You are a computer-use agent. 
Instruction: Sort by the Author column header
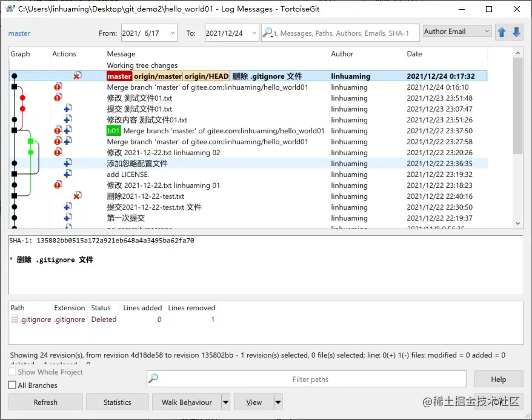367,54
